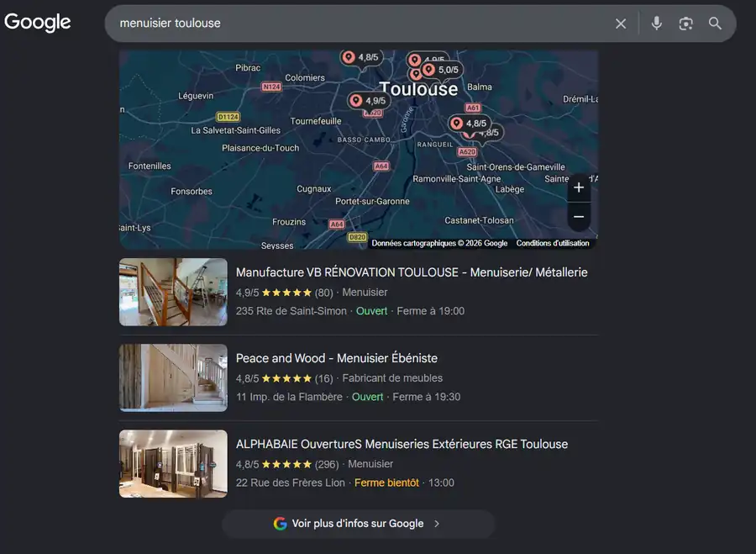Click the N124 road badge on map

(271, 87)
